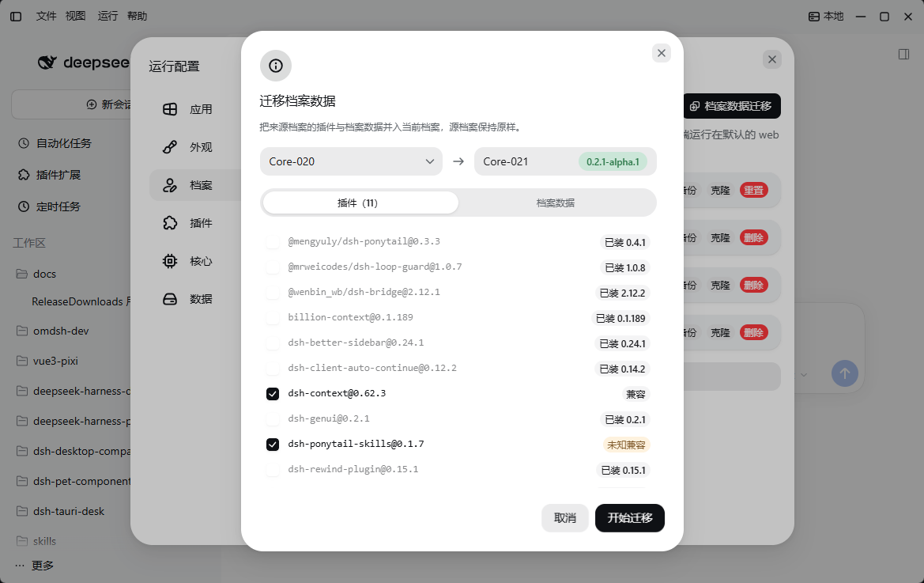
Task: Click the plus icon in 新会话 button
Action: point(92,104)
